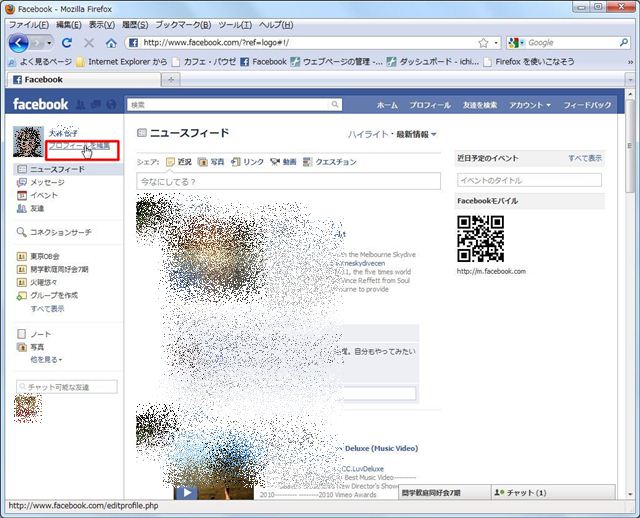Screen dimensions: 640x518
Task: Open the tab list dropdown arrow
Action: (x=630, y=80)
